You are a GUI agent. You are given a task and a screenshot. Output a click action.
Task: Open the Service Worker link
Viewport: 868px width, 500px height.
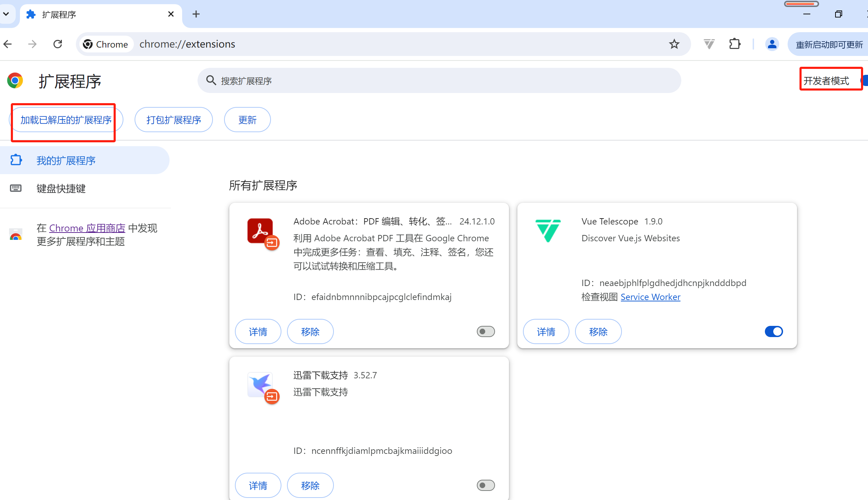point(650,297)
